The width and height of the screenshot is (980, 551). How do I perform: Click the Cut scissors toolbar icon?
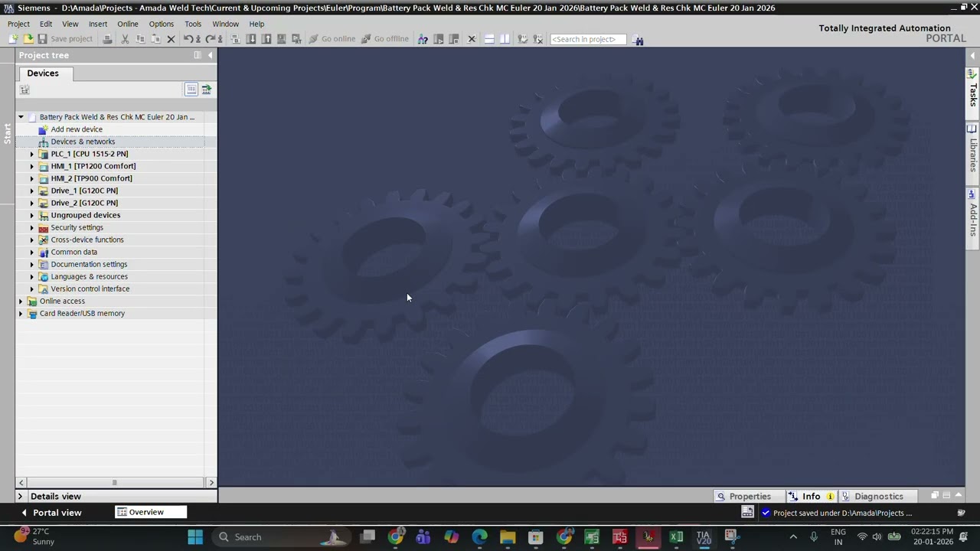click(x=125, y=39)
